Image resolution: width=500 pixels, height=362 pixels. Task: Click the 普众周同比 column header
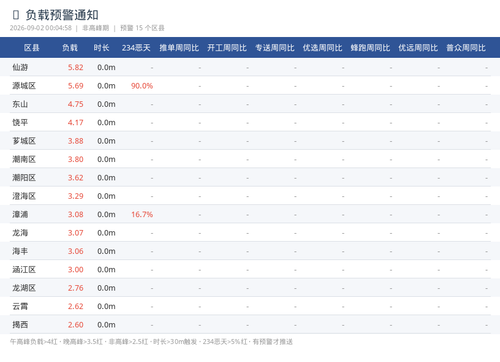point(466,48)
